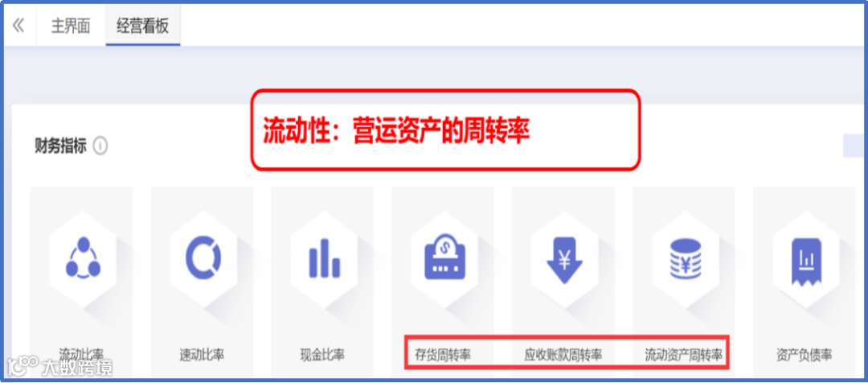Screen dimensions: 868x383
Task: Click the 存货周转率 label
Action: tap(443, 355)
